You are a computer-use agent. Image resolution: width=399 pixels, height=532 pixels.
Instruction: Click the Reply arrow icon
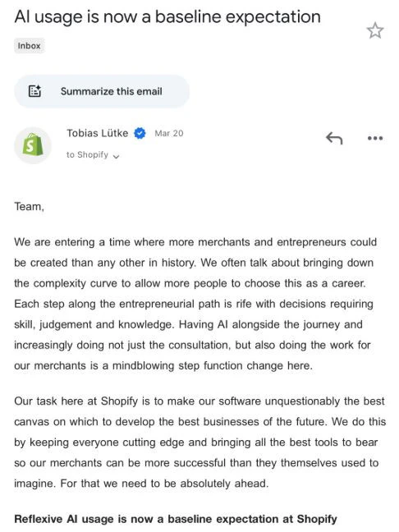[334, 138]
